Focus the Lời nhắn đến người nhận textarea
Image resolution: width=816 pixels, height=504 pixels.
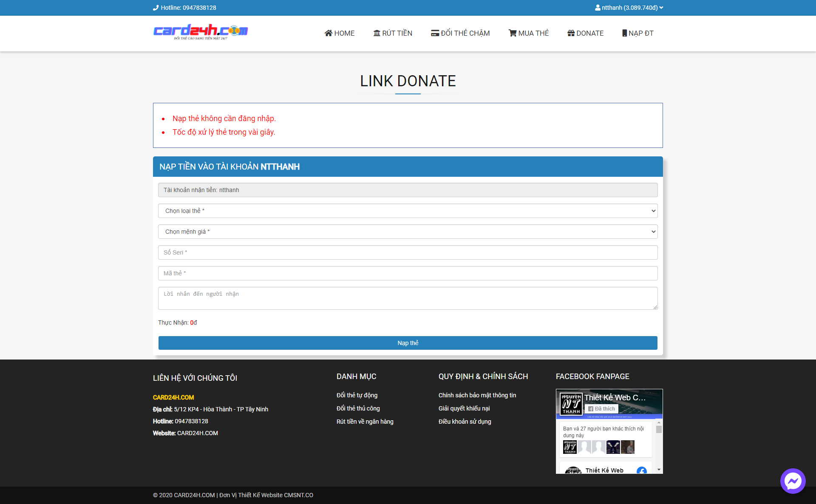408,298
